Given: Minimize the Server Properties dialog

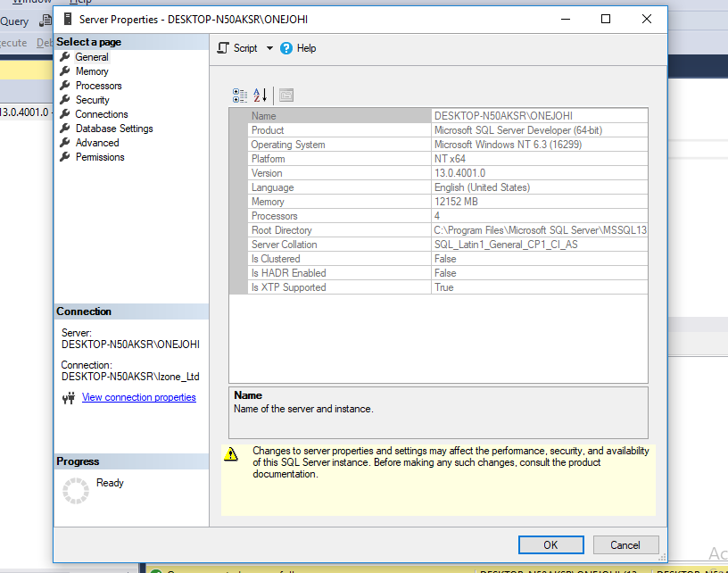Looking at the screenshot, I should 565,19.
